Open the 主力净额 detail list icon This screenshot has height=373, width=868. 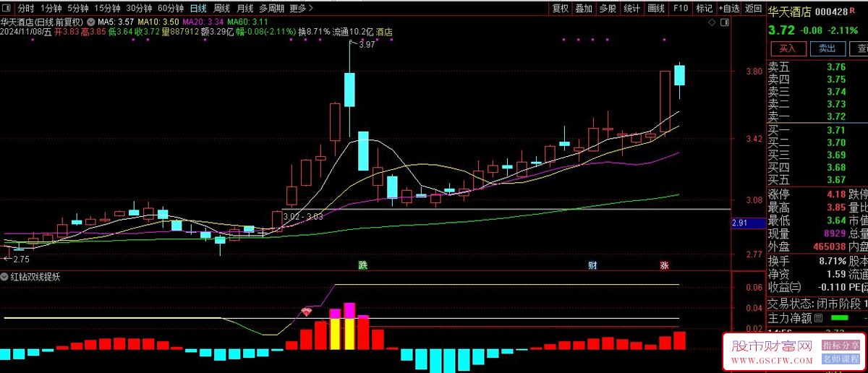(819, 317)
